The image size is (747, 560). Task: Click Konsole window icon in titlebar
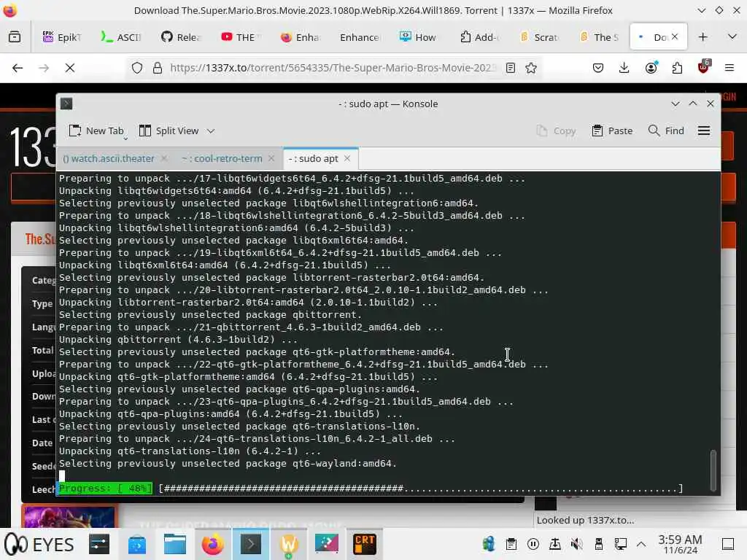[66, 104]
